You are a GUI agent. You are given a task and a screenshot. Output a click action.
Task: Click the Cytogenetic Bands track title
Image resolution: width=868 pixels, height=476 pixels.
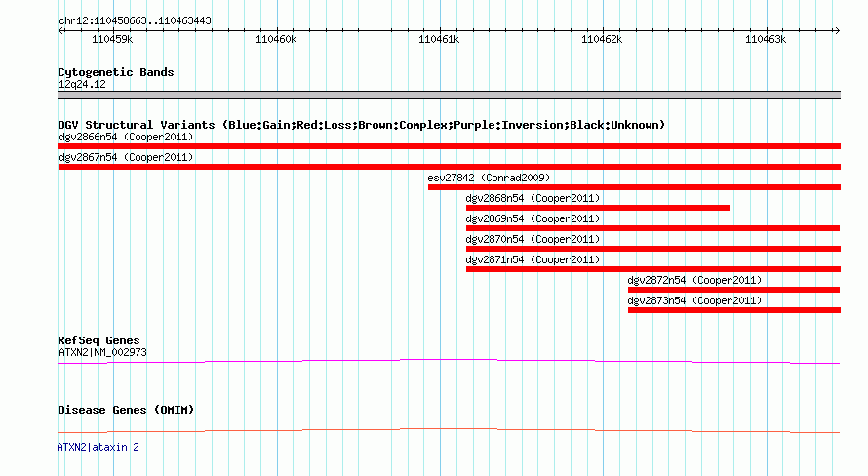(x=116, y=72)
